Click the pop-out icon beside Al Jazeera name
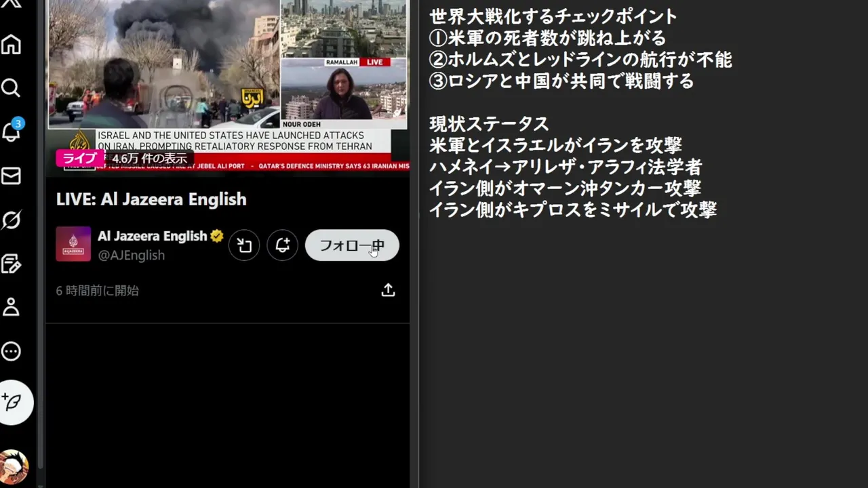The height and width of the screenshot is (488, 868). pos(244,245)
